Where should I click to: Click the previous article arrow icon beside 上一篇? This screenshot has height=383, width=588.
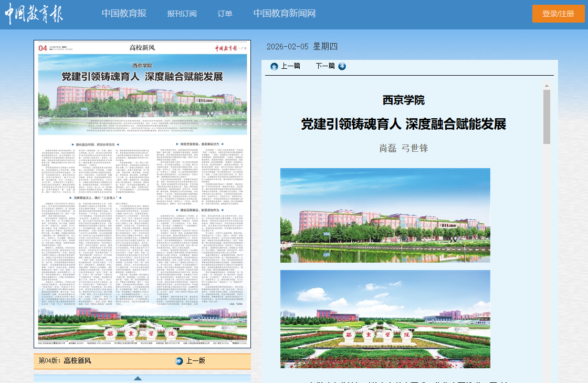[x=274, y=66]
